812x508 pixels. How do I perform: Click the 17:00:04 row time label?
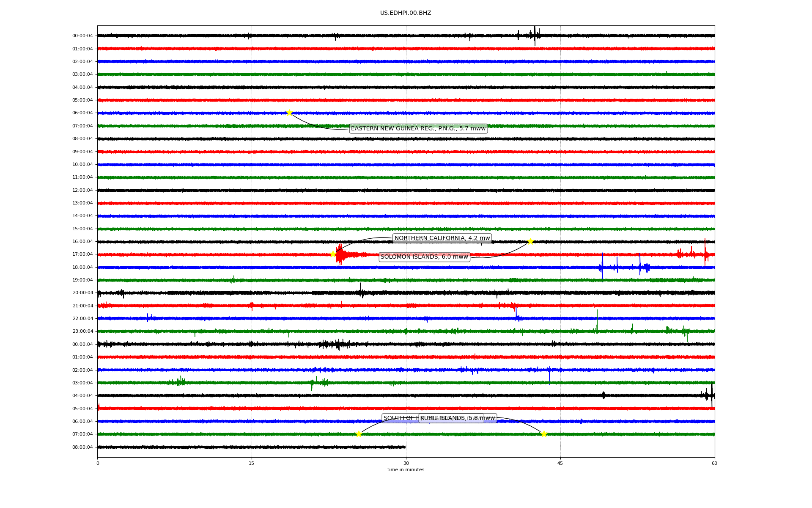tap(82, 254)
